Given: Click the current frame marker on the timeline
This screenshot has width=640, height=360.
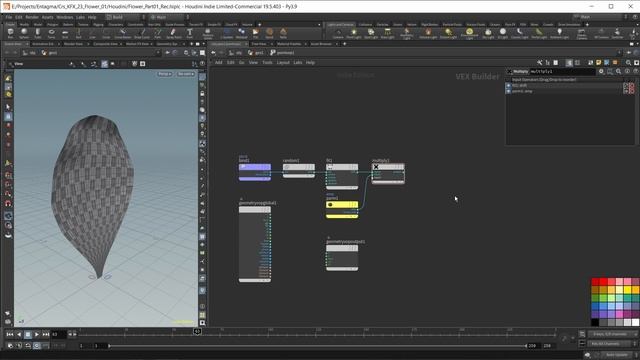Looking at the screenshot, I should click(197, 331).
